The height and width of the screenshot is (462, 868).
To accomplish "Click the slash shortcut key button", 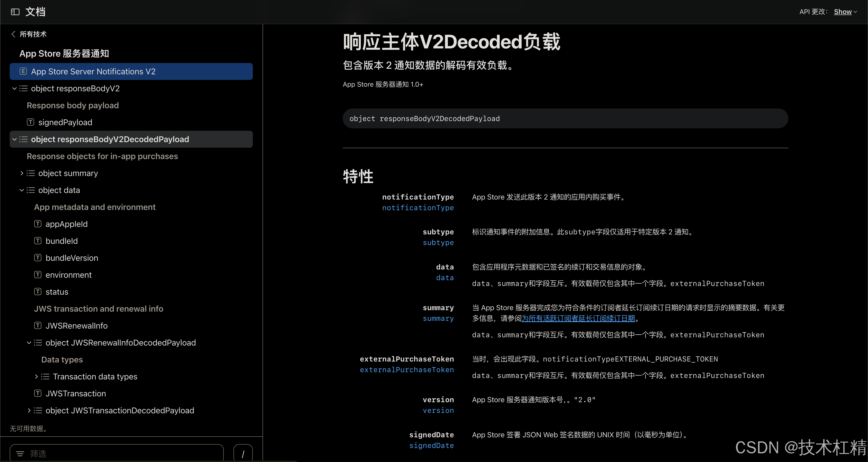I will click(x=243, y=454).
